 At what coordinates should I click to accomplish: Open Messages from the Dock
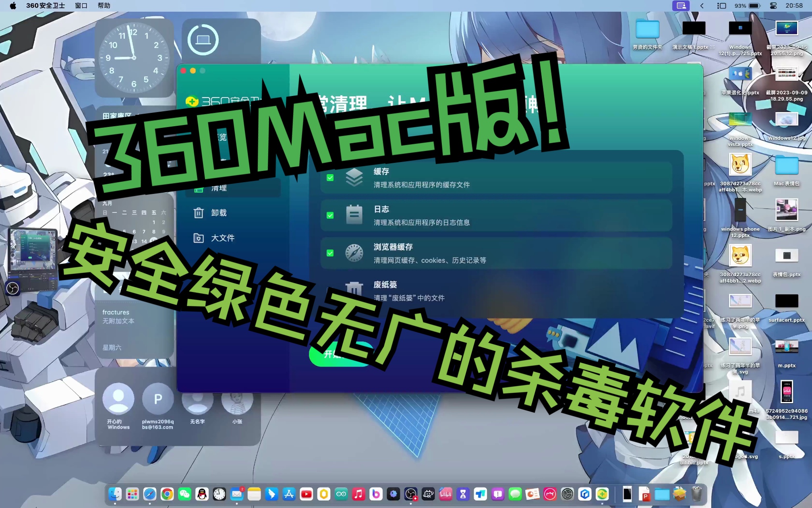[515, 494]
